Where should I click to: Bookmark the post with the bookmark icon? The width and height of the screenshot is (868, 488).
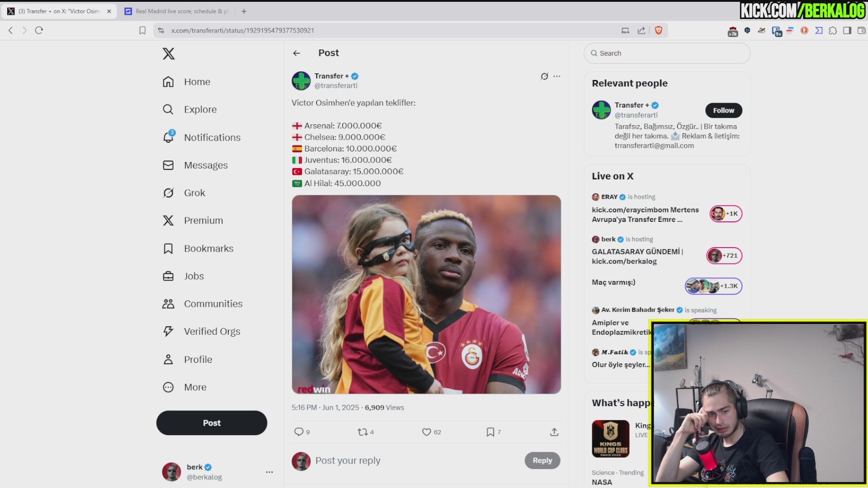click(x=490, y=432)
